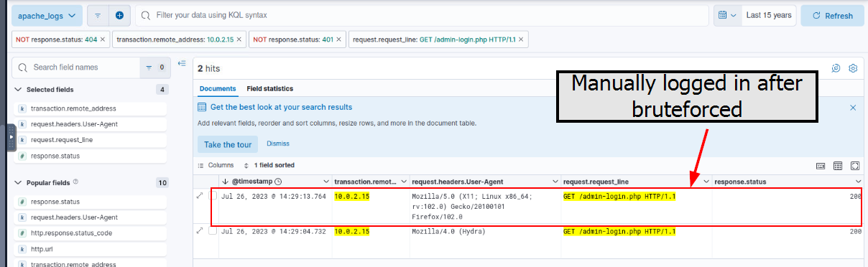Remove the NOT response.status: 404 filter
This screenshot has width=868, height=267.
pos(103,39)
